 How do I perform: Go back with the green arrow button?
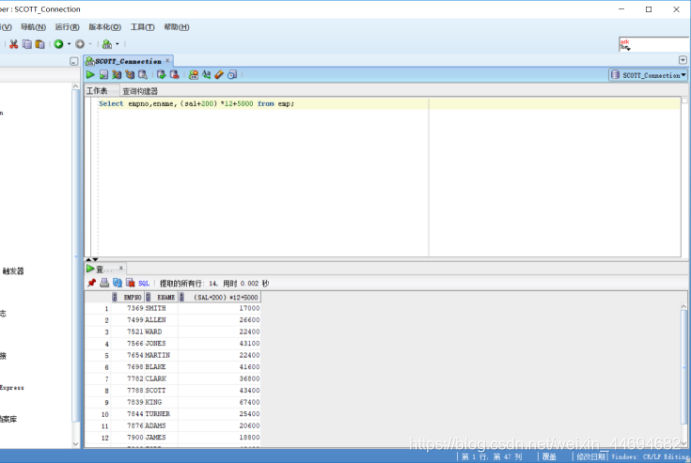[59, 44]
